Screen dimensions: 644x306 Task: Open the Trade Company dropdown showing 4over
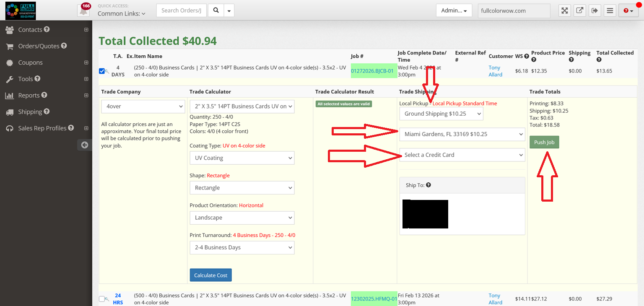click(143, 106)
